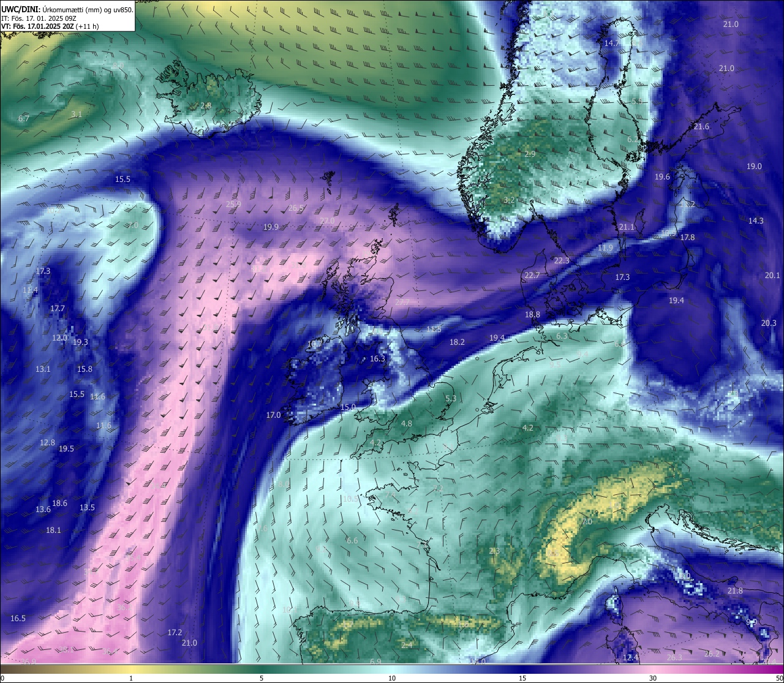Click the color scale tick label 5
784x683 pixels.
262,678
